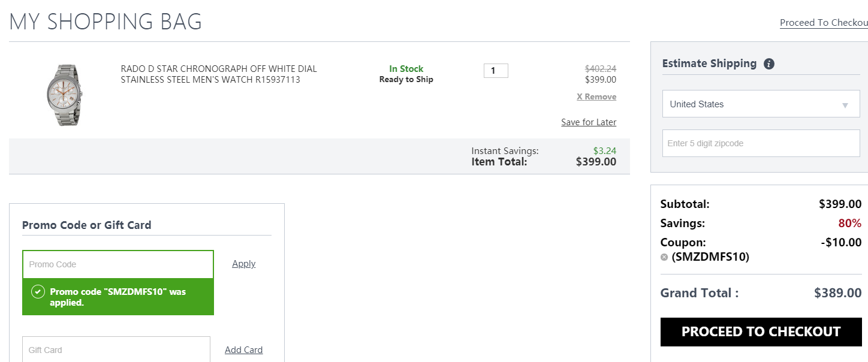Click the Estimate Shipping heading
Viewport: 868px width, 362px height.
pos(709,64)
